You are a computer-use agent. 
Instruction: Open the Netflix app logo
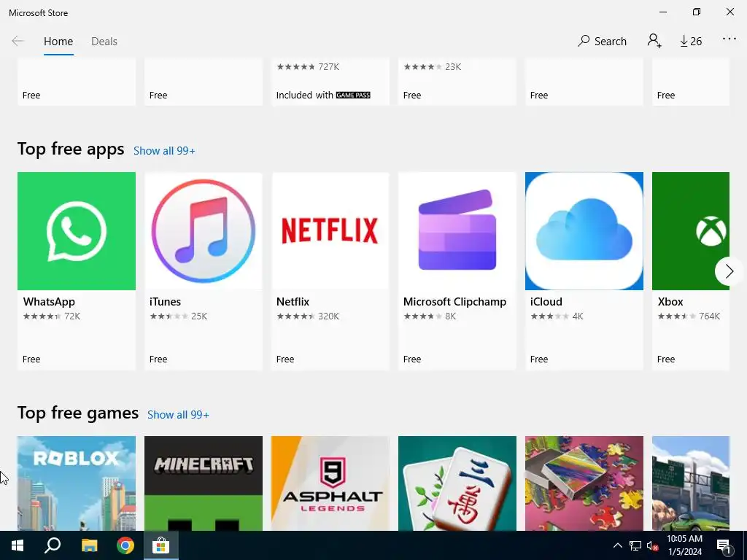[330, 231]
